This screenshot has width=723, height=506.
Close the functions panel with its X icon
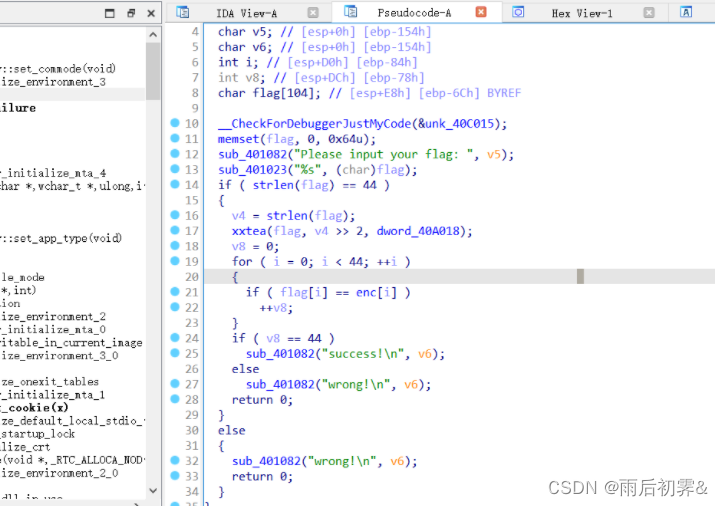151,14
